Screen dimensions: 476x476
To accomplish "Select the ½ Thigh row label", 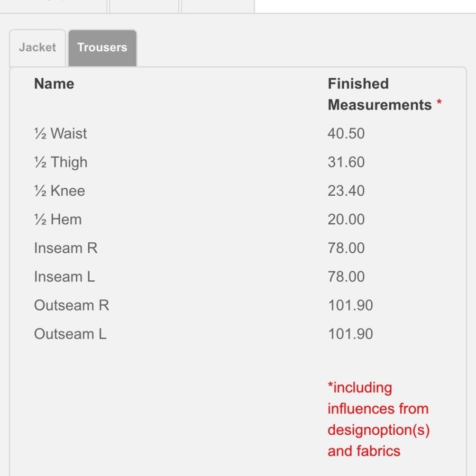I will (x=60, y=162).
